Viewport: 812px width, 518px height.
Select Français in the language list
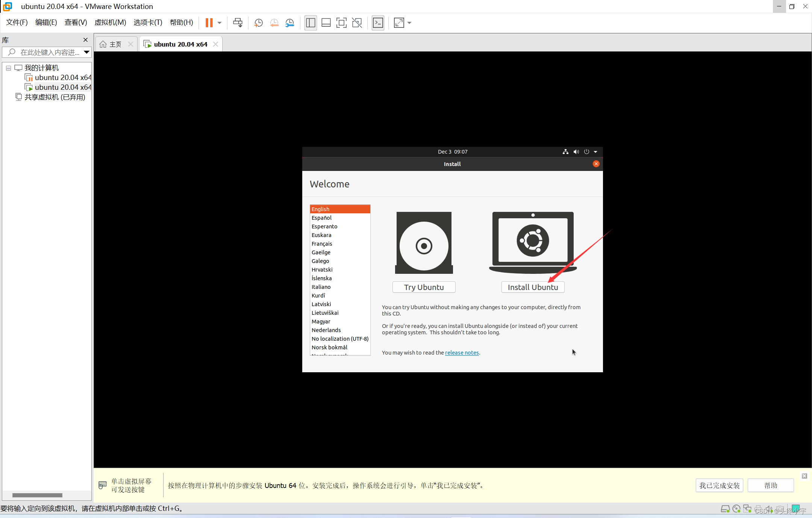pos(340,244)
